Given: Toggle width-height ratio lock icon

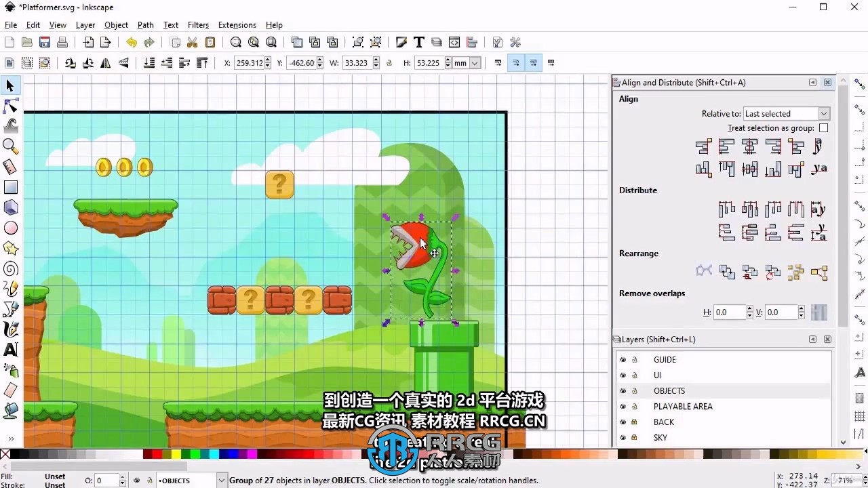Looking at the screenshot, I should [x=389, y=63].
